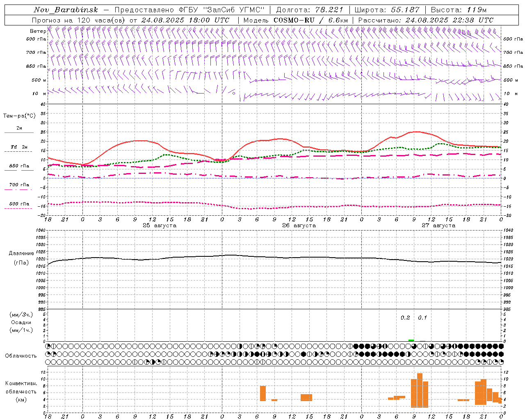Screen dimensions: 525x420
Task: Click the dash-dot 700 гПа temperature legend line
Action: tap(18, 189)
